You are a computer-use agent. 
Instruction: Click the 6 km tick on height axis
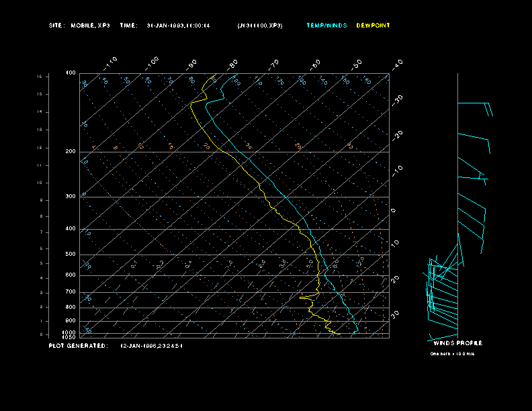(x=41, y=248)
